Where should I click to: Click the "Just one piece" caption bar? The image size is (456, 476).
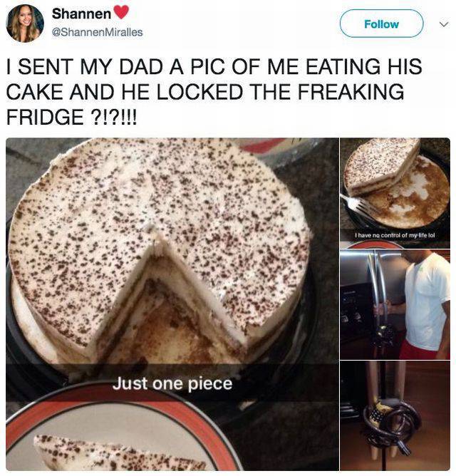coord(172,383)
